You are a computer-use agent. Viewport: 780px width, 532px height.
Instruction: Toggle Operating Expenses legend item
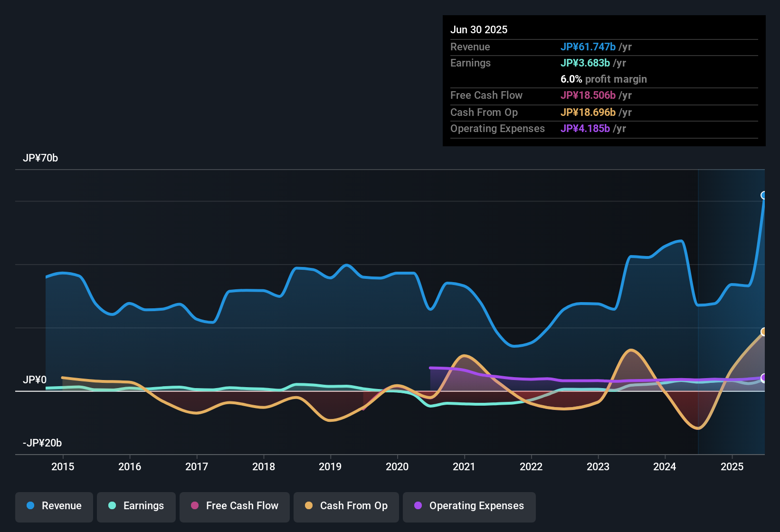(x=469, y=506)
